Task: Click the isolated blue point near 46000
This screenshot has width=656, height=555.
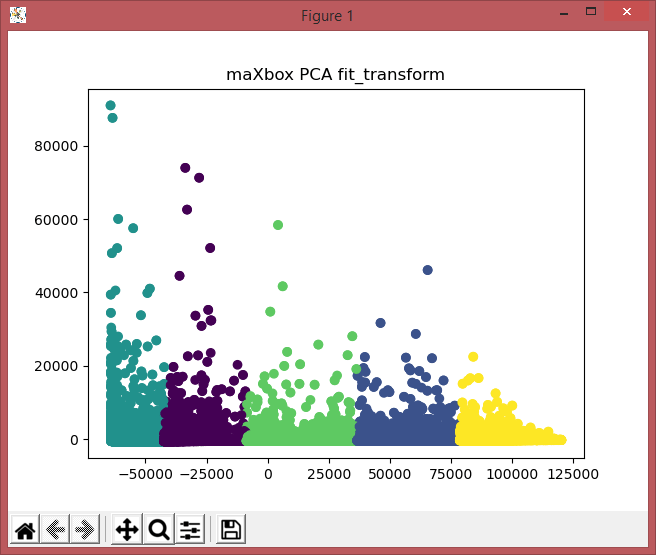Action: pyautogui.click(x=427, y=270)
